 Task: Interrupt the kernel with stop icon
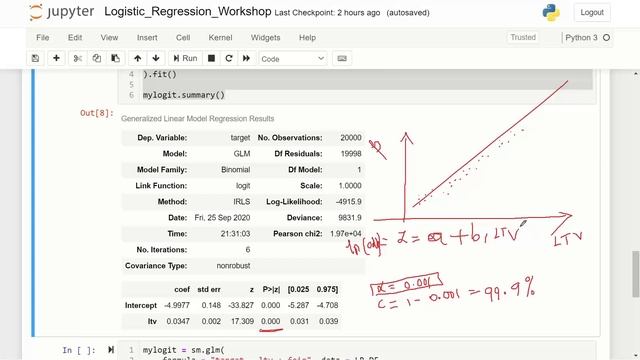coord(211,58)
